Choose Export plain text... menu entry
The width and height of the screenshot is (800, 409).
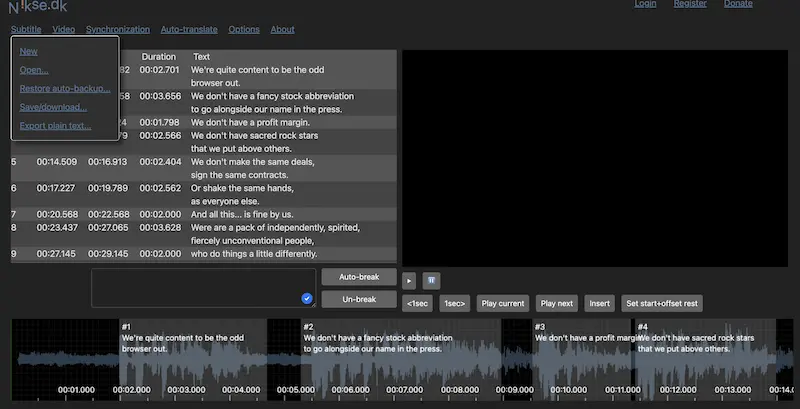55,126
